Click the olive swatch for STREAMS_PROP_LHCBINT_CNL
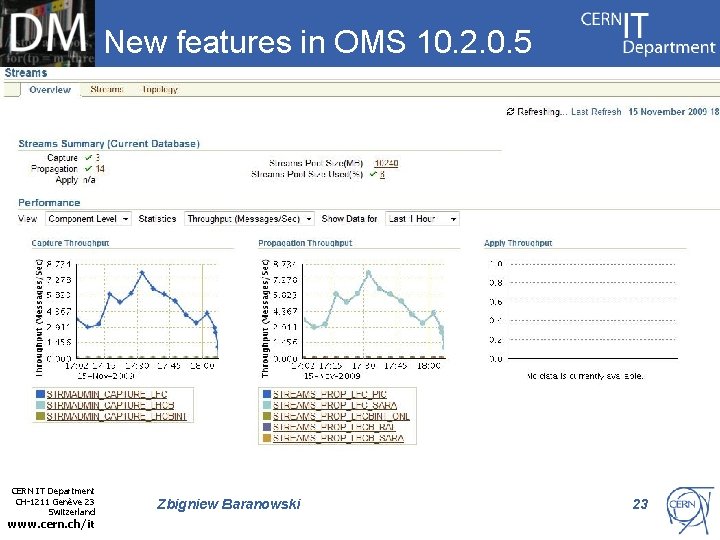This screenshot has width=720, height=540. coord(267,416)
